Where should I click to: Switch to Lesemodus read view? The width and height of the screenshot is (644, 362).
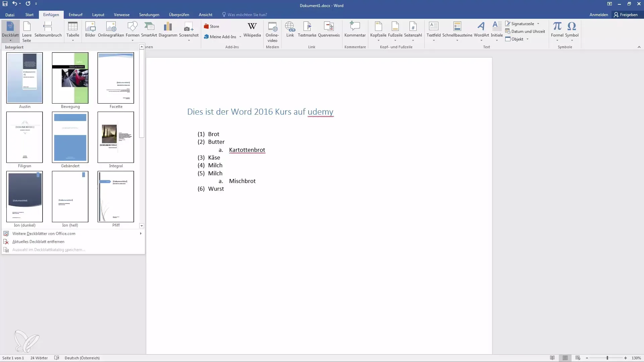[x=552, y=358]
